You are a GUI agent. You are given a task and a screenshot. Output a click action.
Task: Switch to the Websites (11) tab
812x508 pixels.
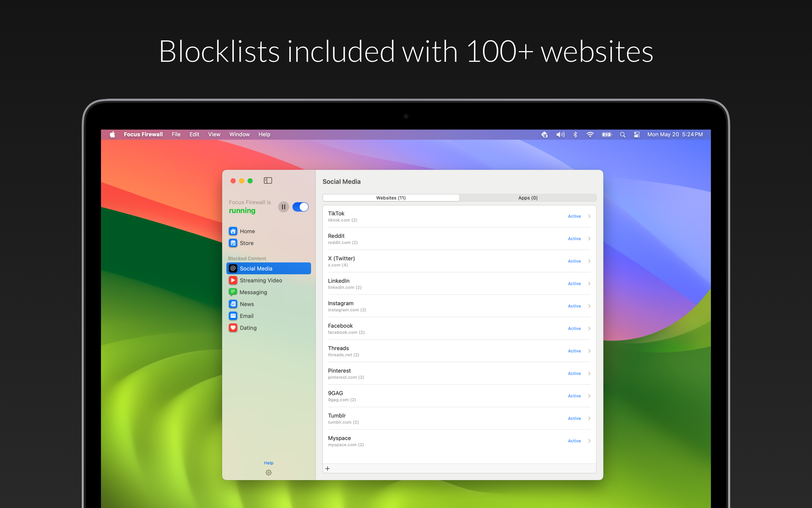(x=391, y=198)
